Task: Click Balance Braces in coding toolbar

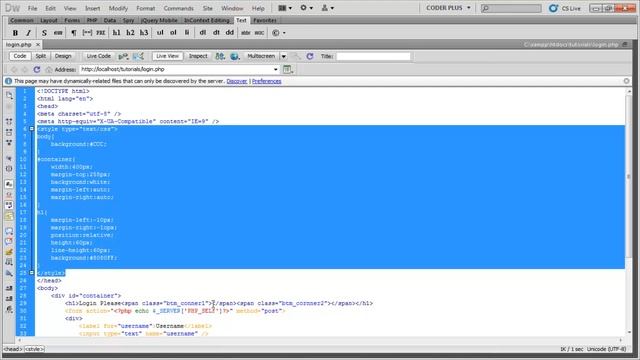Action: [x=9, y=169]
